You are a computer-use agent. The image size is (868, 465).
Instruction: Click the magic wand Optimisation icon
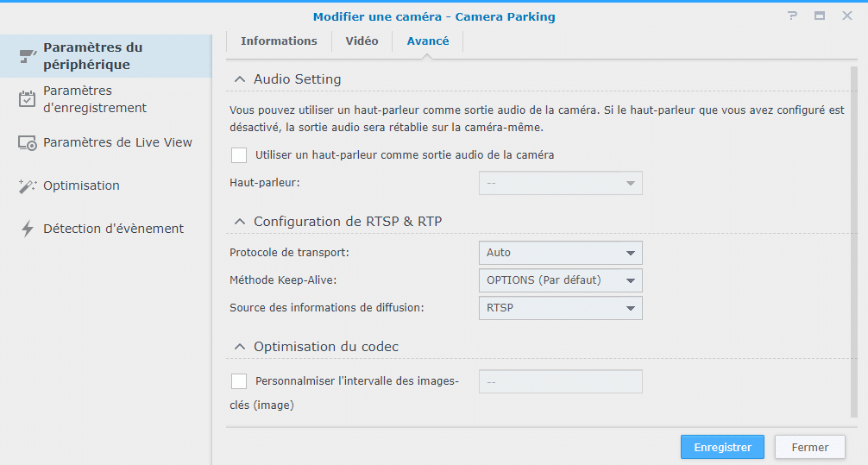point(27,186)
